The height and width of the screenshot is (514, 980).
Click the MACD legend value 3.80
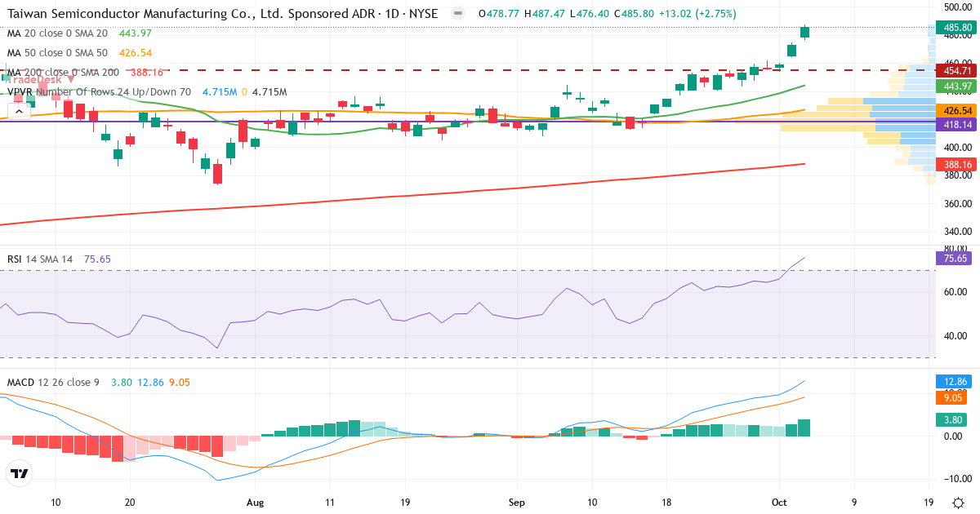[x=121, y=382]
